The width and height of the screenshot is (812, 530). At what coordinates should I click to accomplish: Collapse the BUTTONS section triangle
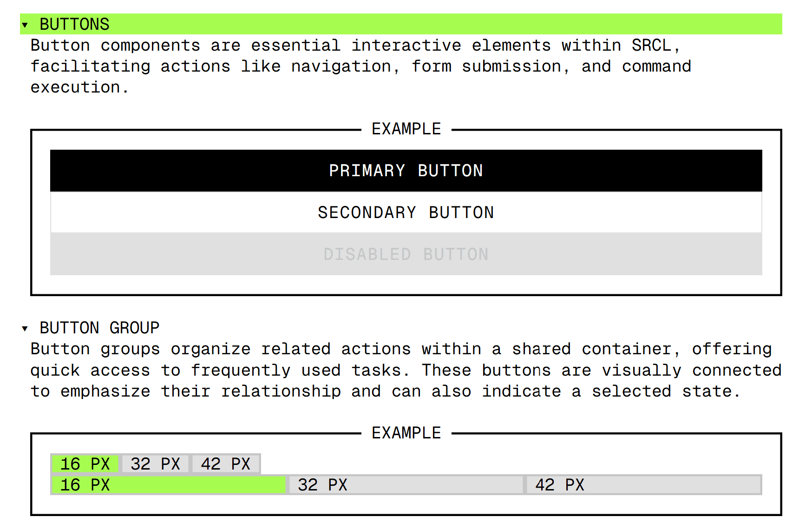[25, 25]
